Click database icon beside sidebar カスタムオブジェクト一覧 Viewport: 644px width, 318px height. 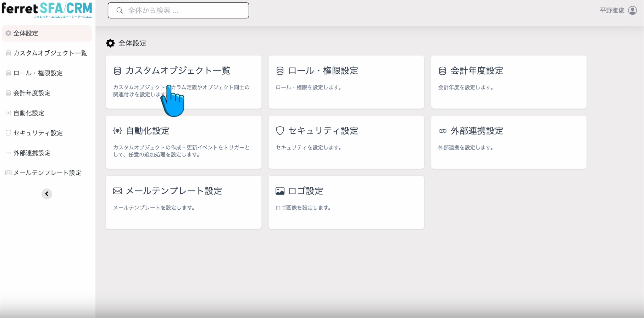point(8,53)
